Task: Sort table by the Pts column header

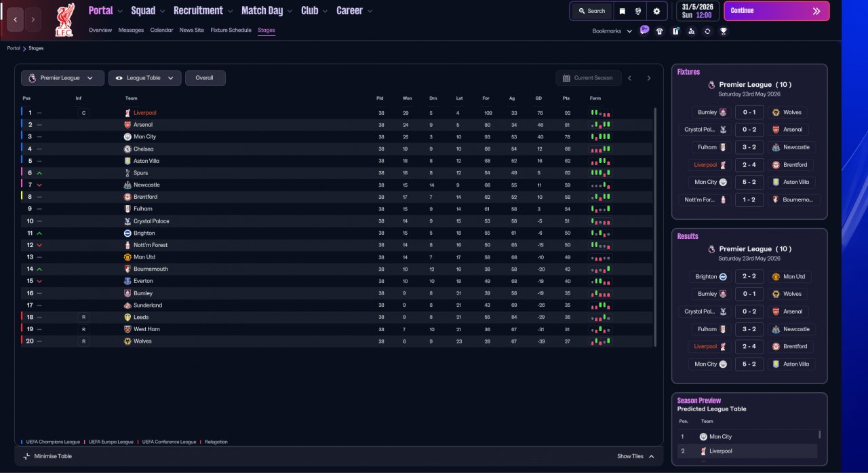Action: 566,98
